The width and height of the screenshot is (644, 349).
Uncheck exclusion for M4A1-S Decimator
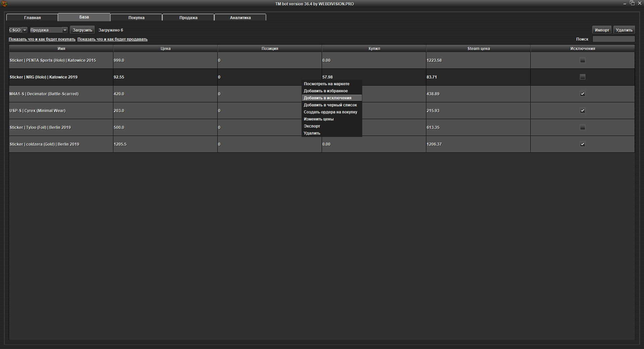click(x=583, y=94)
